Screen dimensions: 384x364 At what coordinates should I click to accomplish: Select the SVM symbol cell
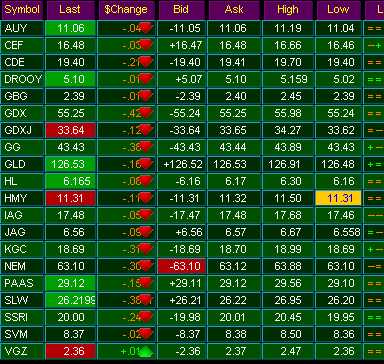tap(22, 334)
